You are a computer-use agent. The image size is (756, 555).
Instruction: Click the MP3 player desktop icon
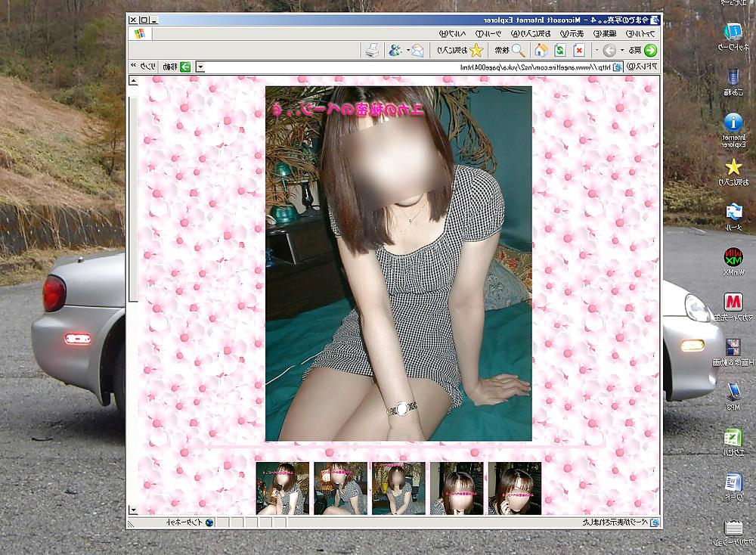click(733, 392)
